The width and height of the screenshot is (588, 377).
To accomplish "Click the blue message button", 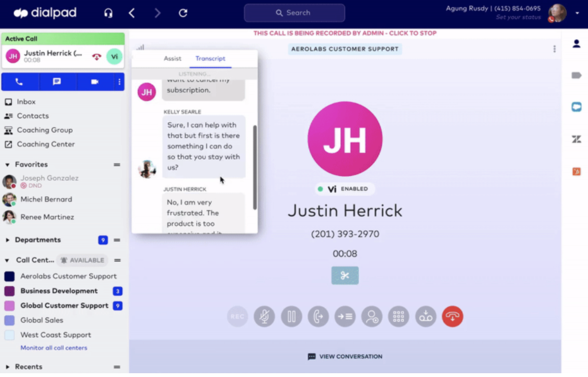I will coord(57,82).
